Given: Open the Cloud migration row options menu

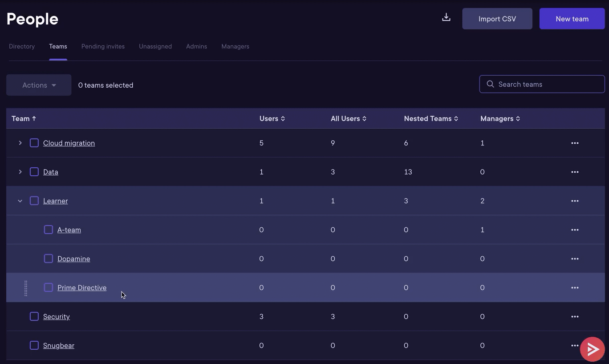Looking at the screenshot, I should point(575,143).
